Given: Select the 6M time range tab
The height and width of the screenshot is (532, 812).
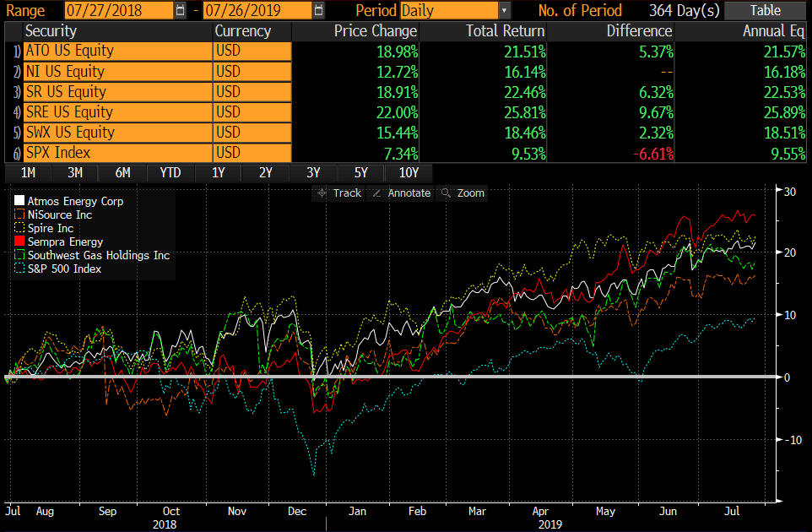Looking at the screenshot, I should click(x=122, y=172).
